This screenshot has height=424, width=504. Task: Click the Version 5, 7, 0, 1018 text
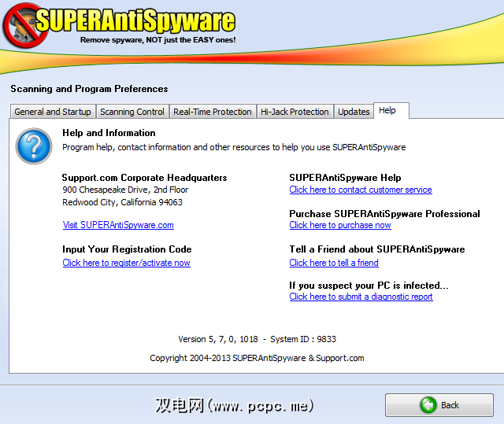pyautogui.click(x=218, y=339)
